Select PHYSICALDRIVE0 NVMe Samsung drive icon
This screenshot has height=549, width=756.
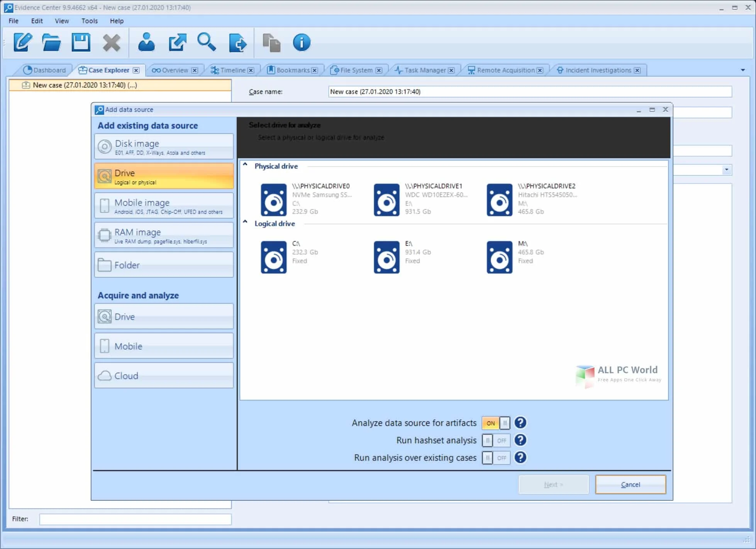(274, 200)
